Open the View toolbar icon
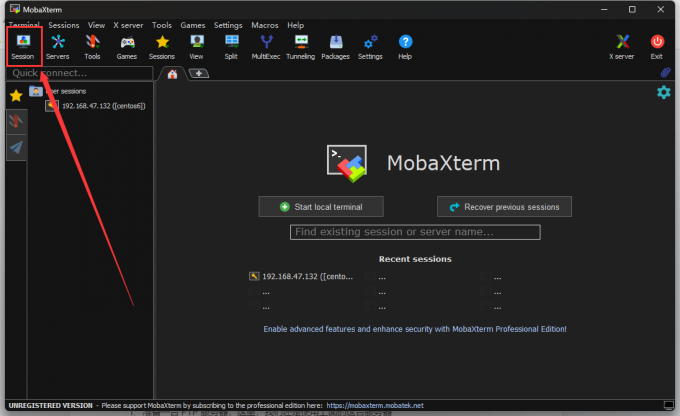Screen dimensions: 680x416 196,47
